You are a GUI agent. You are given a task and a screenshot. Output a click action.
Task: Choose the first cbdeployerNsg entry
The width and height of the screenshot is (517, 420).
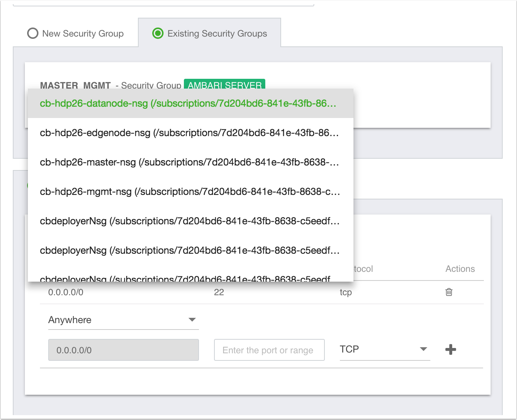point(188,221)
